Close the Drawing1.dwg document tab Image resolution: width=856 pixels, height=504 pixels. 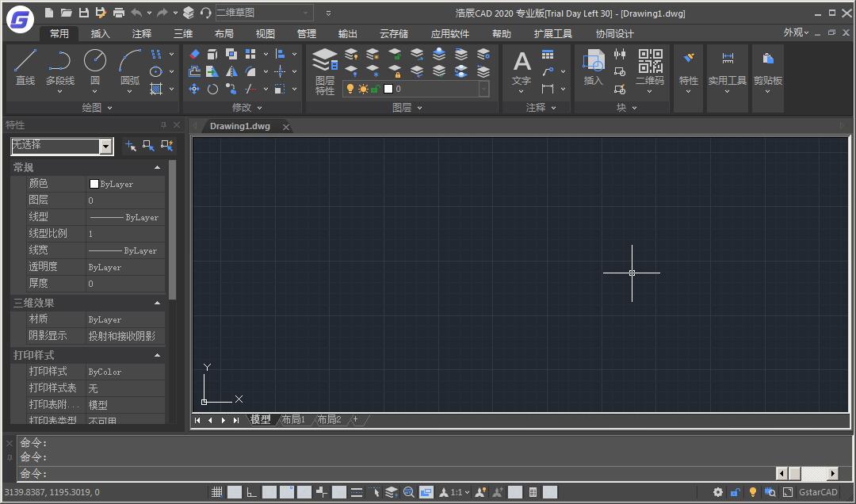285,128
